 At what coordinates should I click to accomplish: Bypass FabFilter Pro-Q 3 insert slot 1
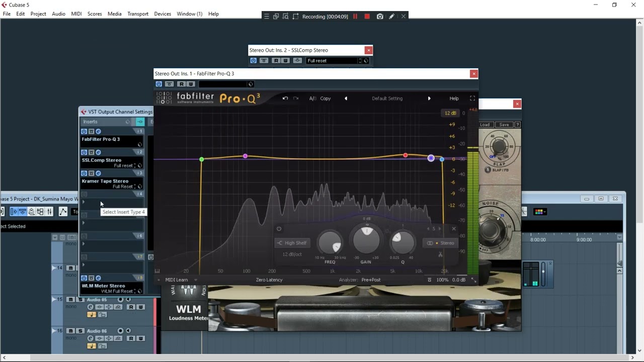[x=84, y=131]
